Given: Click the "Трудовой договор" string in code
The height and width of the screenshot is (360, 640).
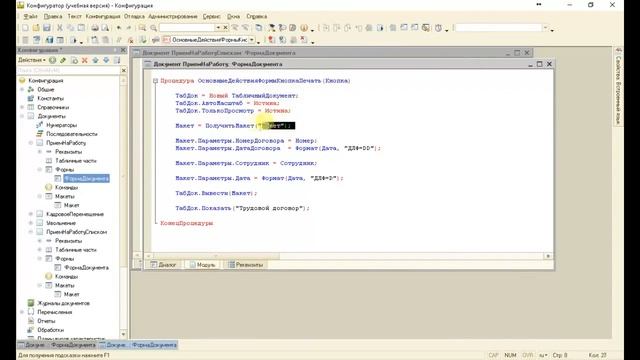Looking at the screenshot, I should pyautogui.click(x=270, y=208).
